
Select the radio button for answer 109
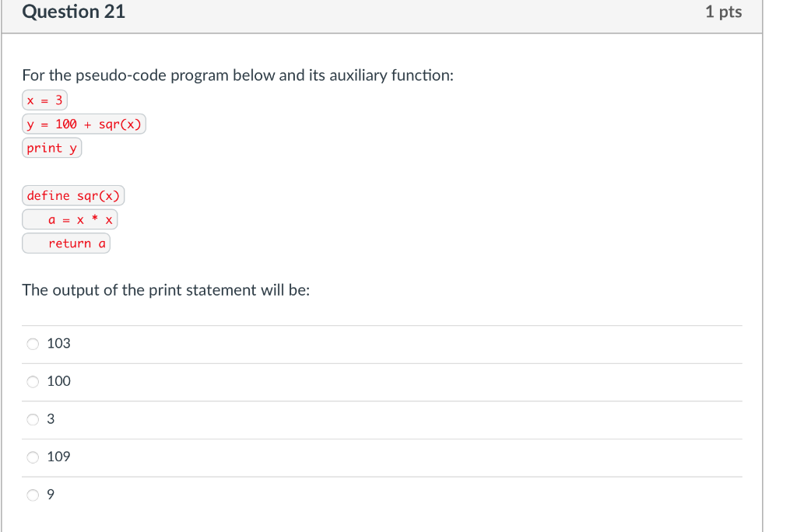pyautogui.click(x=33, y=457)
